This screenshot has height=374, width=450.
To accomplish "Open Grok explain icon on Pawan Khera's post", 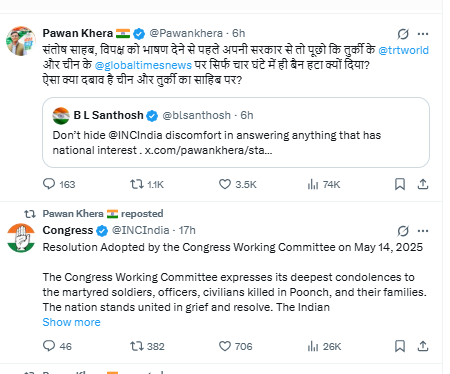I will [x=403, y=34].
